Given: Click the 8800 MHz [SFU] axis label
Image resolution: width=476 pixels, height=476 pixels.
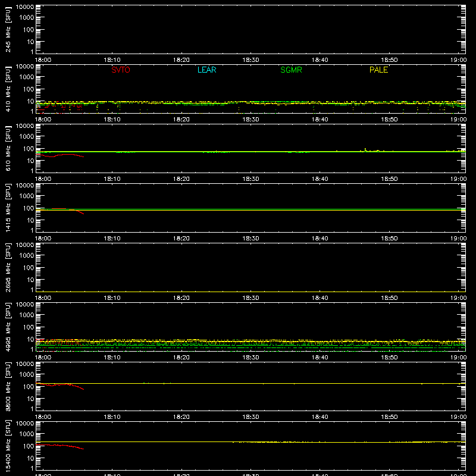Looking at the screenshot, I should click(8, 386).
